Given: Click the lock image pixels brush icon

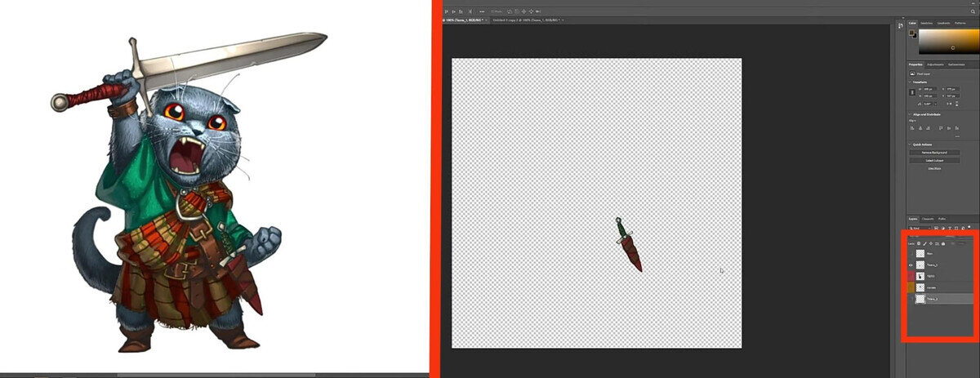Looking at the screenshot, I should click(925, 243).
